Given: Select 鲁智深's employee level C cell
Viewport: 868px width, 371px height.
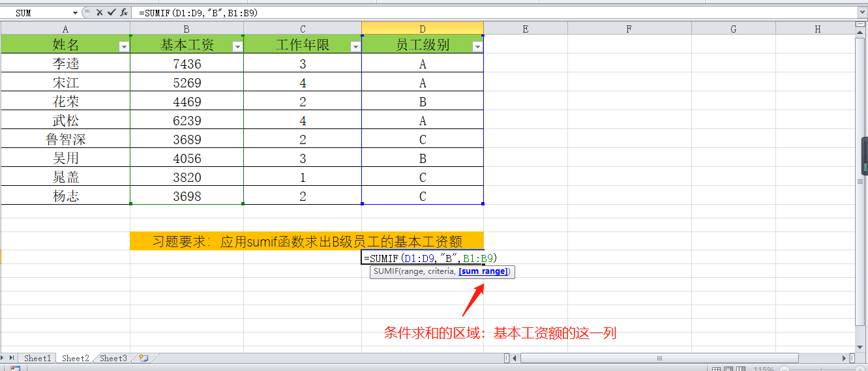Looking at the screenshot, I should (x=423, y=140).
